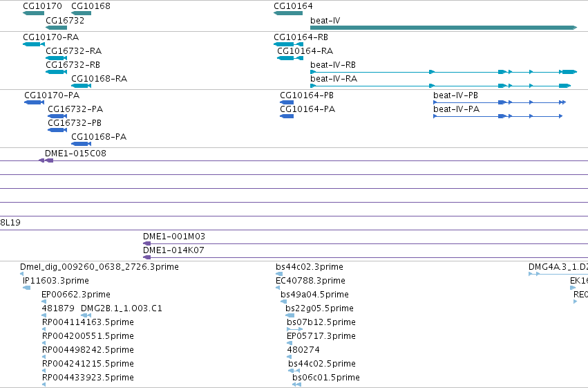
Task: Click the CG16732 gene glyph
Action: [56, 28]
